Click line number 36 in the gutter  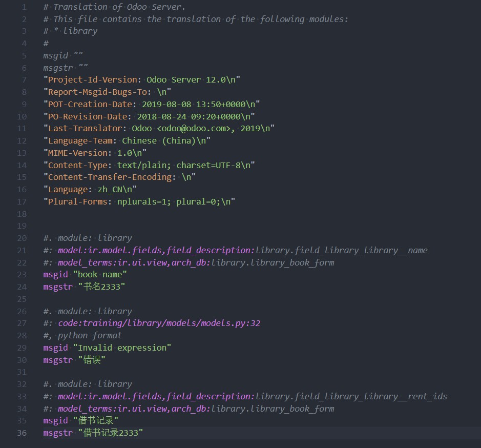(22, 433)
